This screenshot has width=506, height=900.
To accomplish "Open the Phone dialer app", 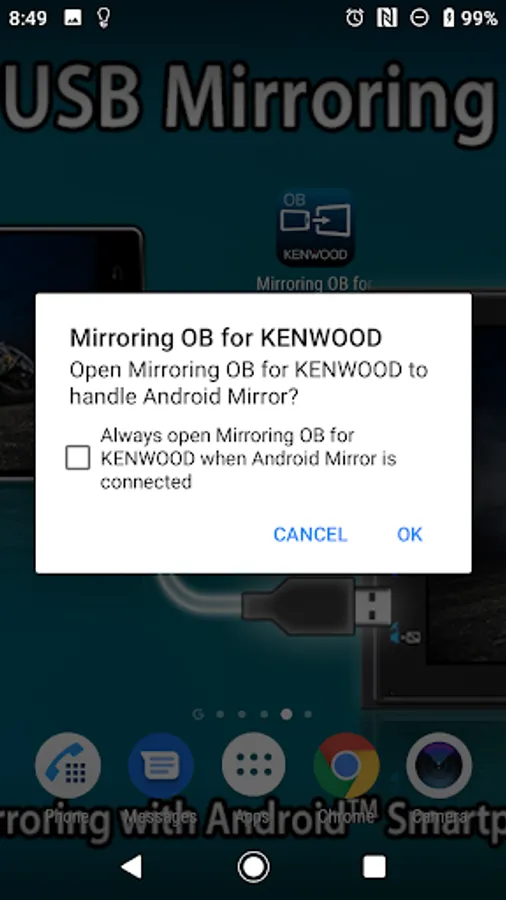I will click(x=68, y=765).
